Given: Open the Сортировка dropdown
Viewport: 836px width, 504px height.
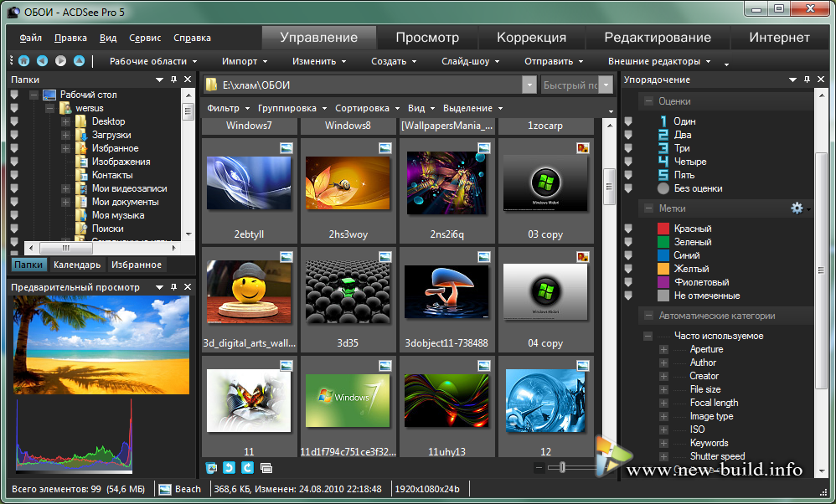Looking at the screenshot, I should 367,108.
